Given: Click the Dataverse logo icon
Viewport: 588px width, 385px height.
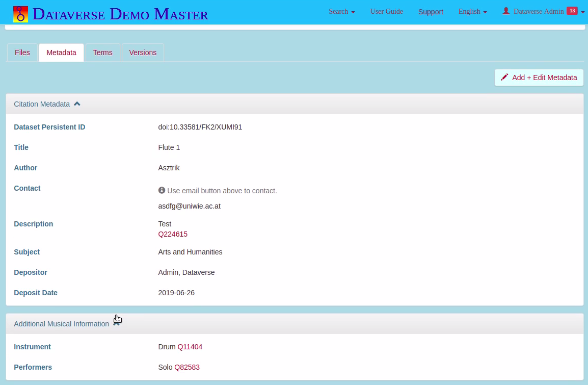Looking at the screenshot, I should (20, 14).
